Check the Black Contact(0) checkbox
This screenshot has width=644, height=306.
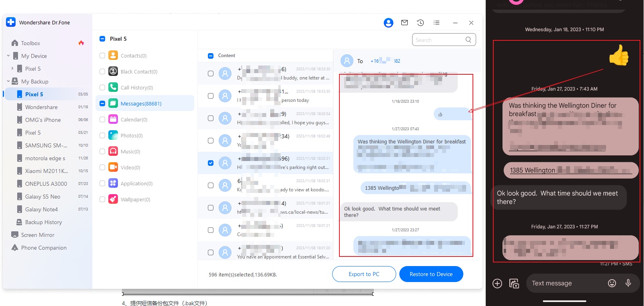pos(102,72)
